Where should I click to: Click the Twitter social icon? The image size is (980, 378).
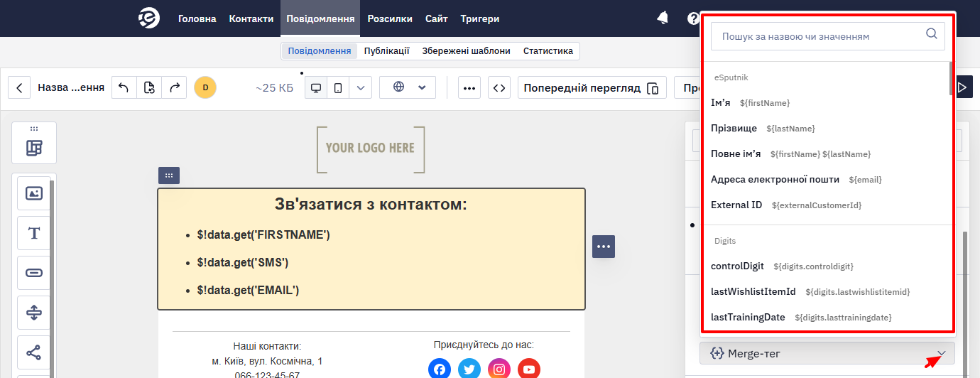tap(469, 369)
